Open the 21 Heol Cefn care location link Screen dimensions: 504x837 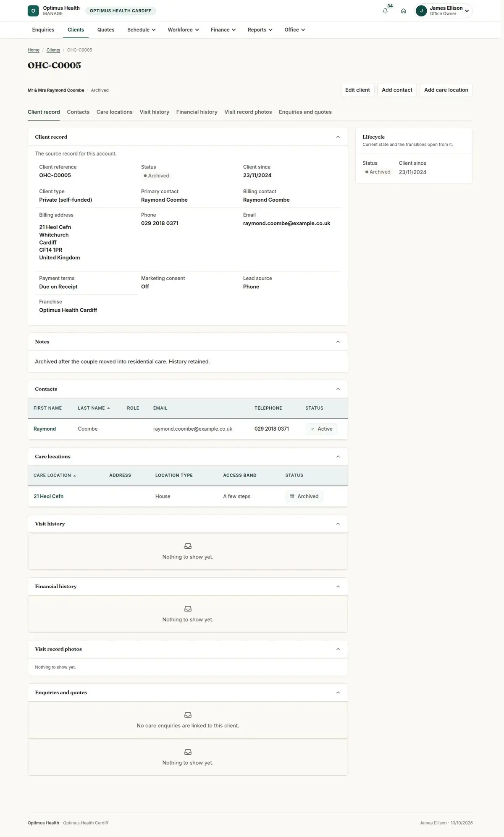pyautogui.click(x=48, y=496)
